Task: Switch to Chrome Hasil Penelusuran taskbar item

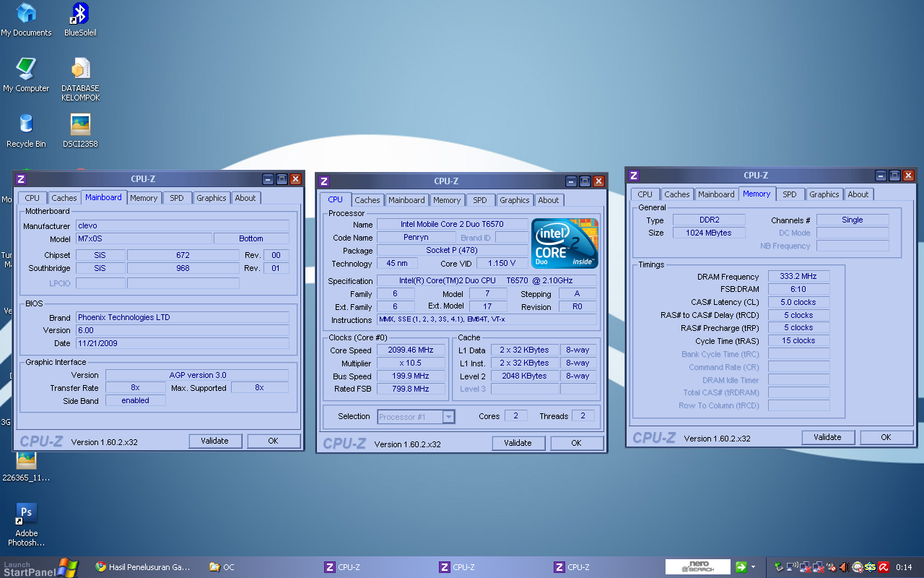Action: [x=144, y=567]
